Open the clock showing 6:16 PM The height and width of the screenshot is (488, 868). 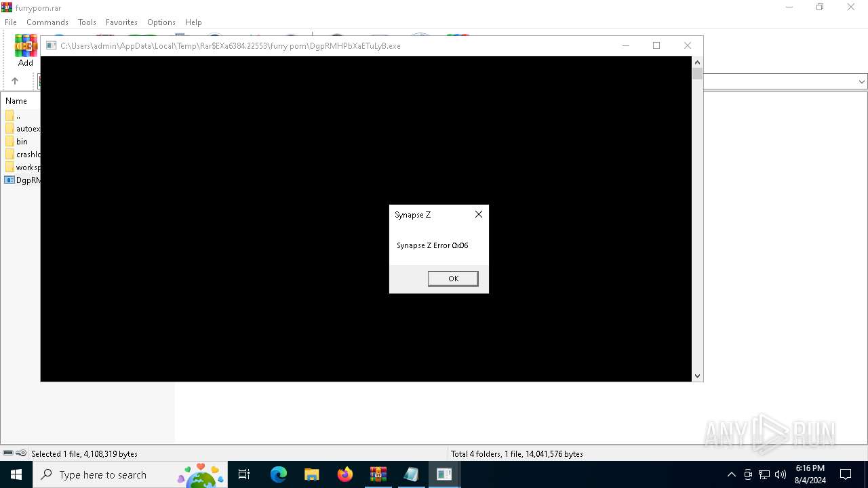(x=810, y=474)
